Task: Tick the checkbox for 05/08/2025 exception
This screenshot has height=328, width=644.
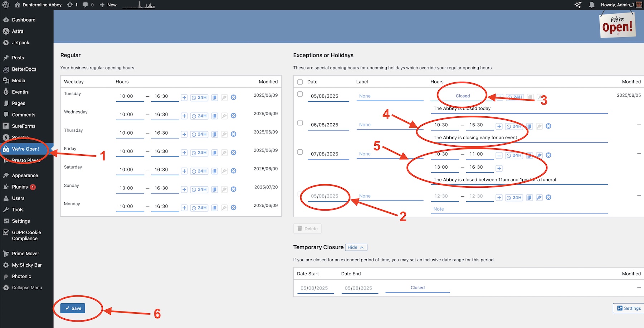Action: pos(300,94)
